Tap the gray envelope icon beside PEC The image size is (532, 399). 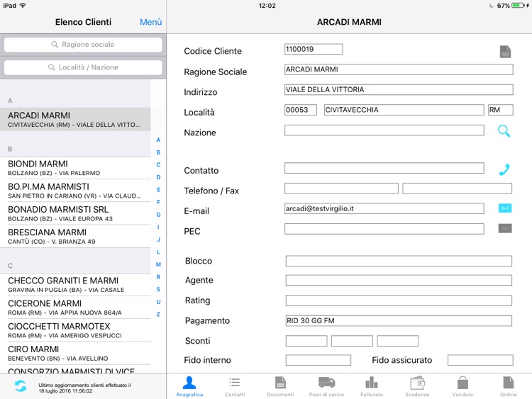(505, 228)
